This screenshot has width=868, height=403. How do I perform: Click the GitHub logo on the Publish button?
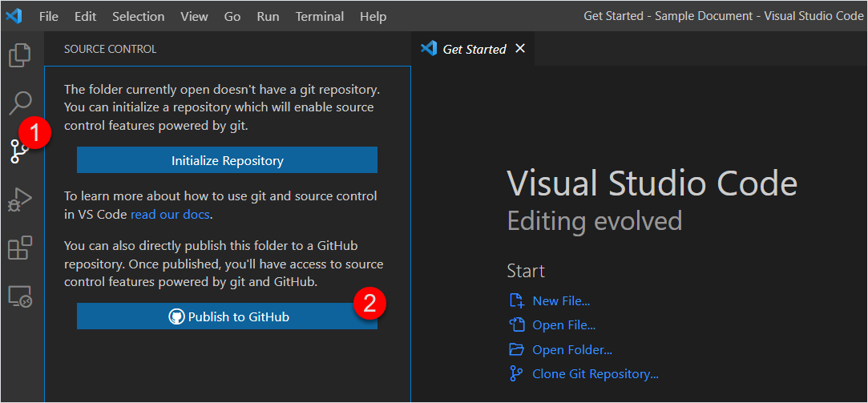pos(176,316)
